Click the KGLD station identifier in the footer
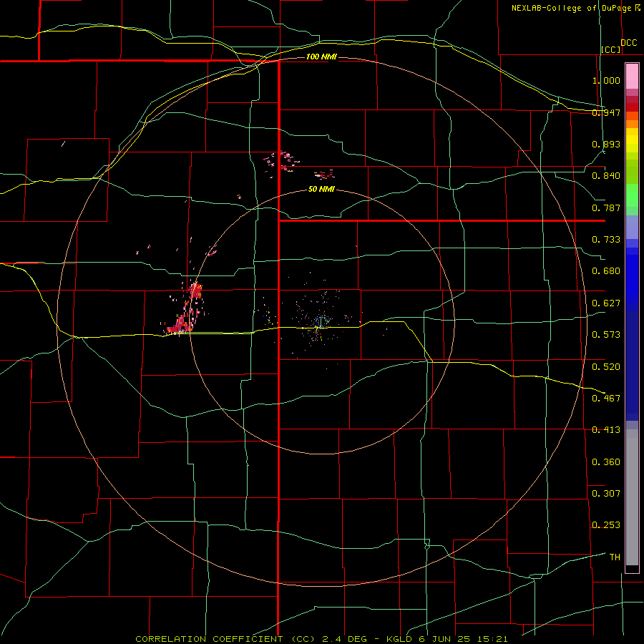This screenshot has height=644, width=644. tap(399, 639)
